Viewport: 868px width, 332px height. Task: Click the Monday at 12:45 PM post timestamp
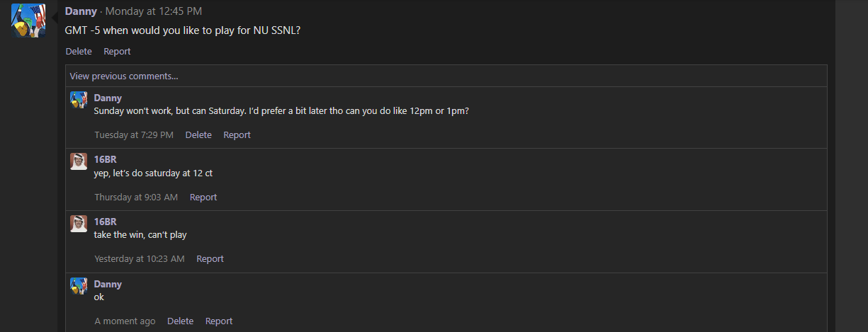pos(154,11)
